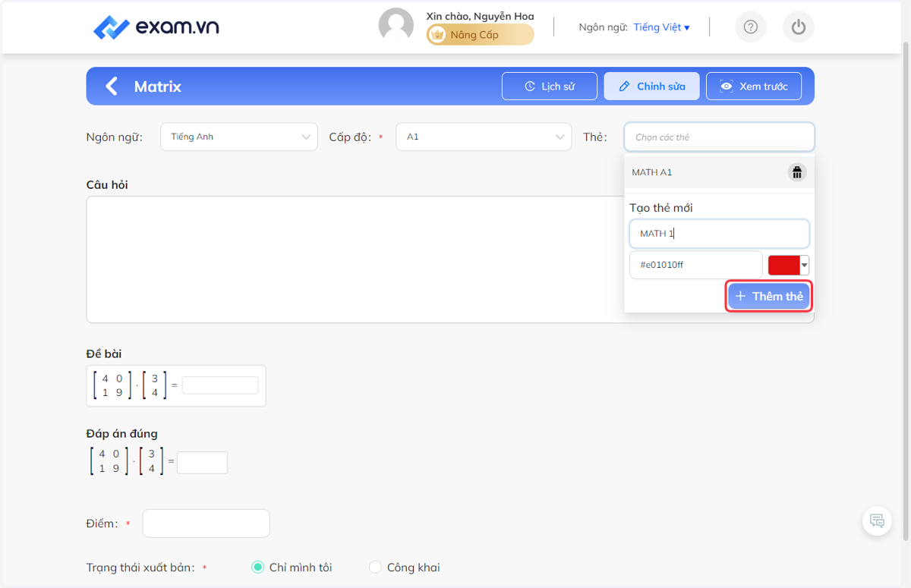Click the Đáp án đúng answer blank

click(x=202, y=463)
